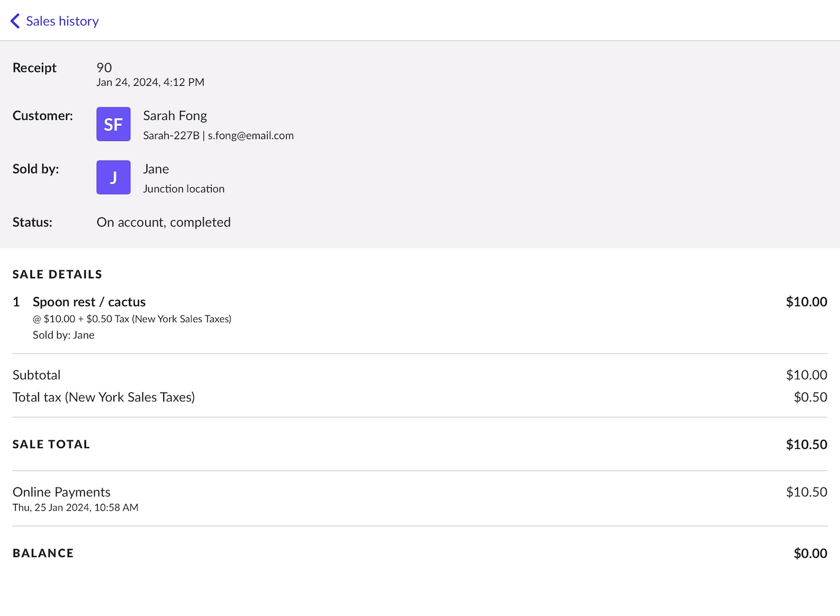Open the Online Payments entry
Screen dimensions: 840x616
61,492
